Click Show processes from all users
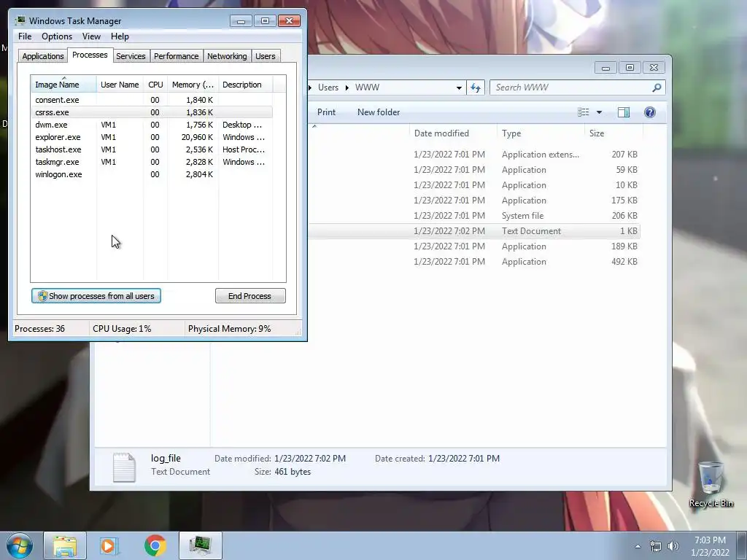The image size is (747, 560). pyautogui.click(x=96, y=296)
